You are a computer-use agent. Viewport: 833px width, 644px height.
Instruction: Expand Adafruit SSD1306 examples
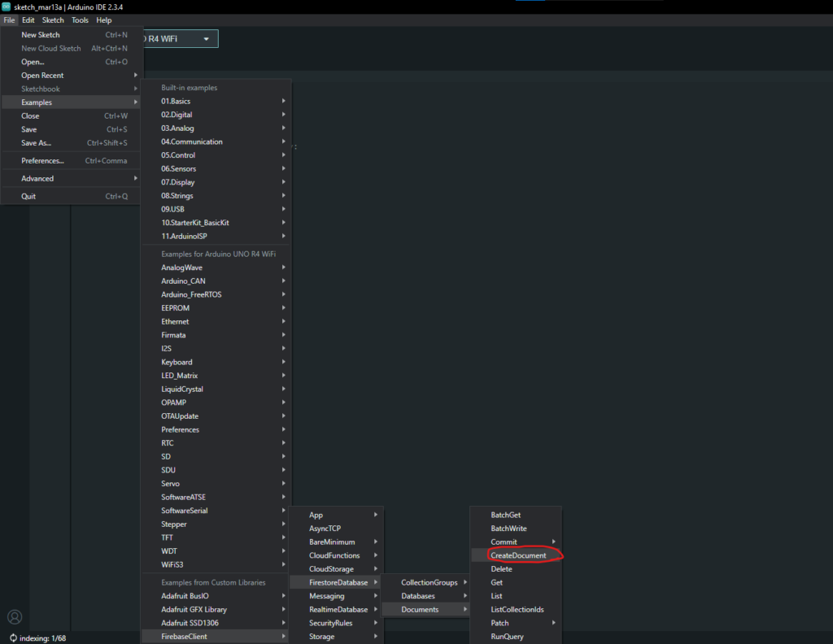(216, 624)
